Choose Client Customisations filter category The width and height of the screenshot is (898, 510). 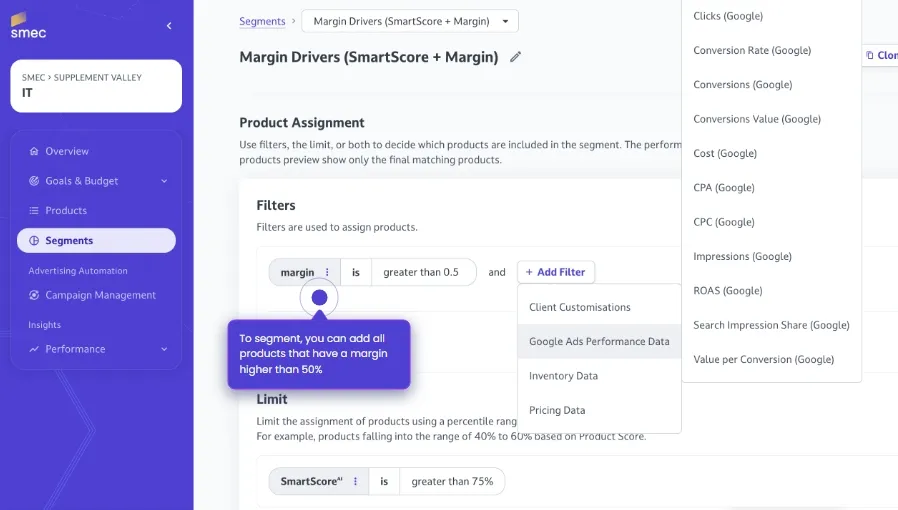point(599,307)
